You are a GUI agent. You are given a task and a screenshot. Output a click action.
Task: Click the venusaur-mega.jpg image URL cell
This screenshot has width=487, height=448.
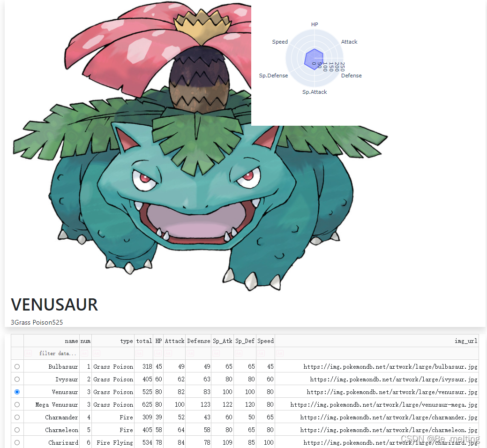pos(377,404)
